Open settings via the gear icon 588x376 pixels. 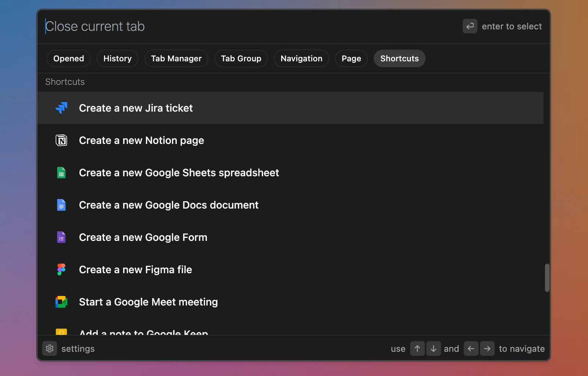coord(50,348)
